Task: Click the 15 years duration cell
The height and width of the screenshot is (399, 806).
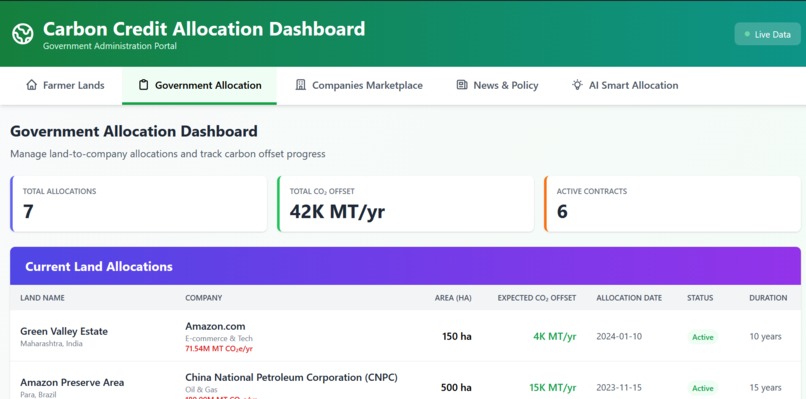Action: coord(765,388)
